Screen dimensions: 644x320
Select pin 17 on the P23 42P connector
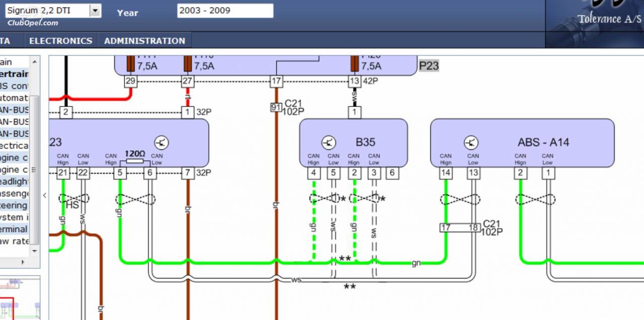click(x=276, y=81)
